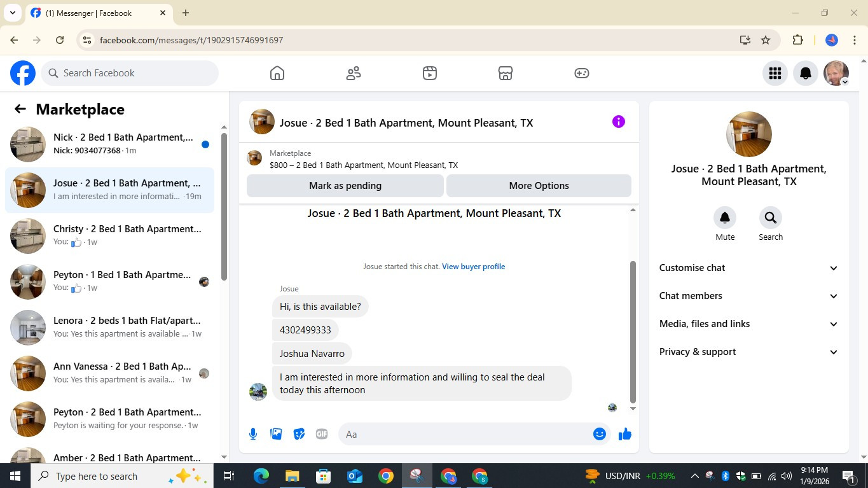Choose a GIF icon
Image resolution: width=868 pixels, height=488 pixels.
(x=322, y=434)
